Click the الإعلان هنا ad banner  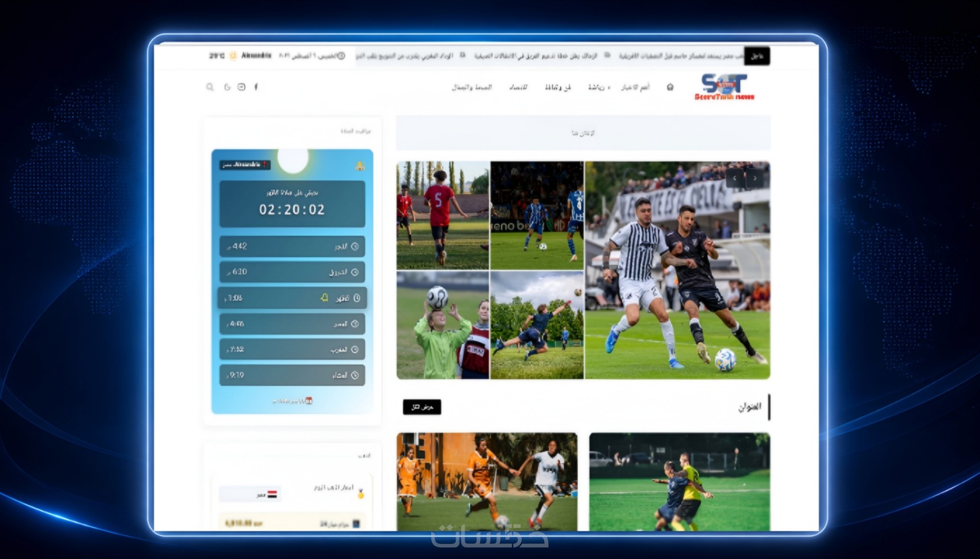[583, 133]
